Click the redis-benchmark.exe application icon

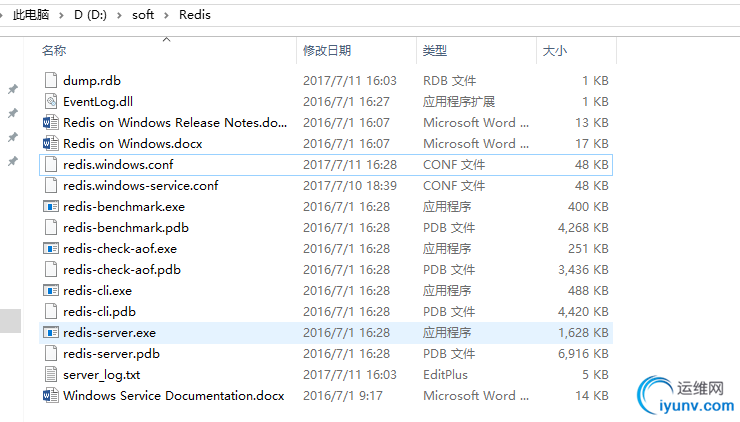pos(51,207)
